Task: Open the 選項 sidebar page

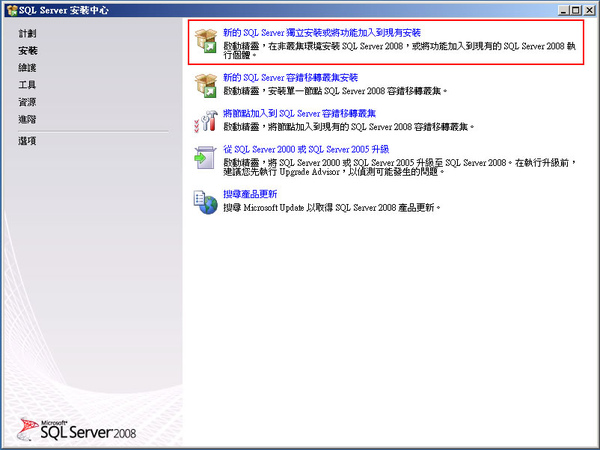Action: click(27, 141)
